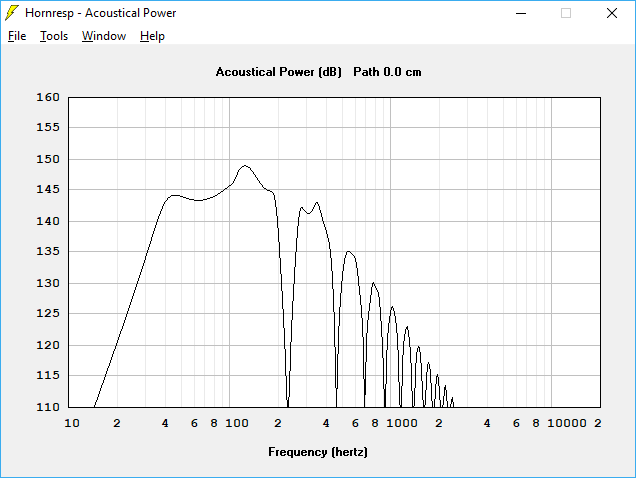The width and height of the screenshot is (636, 478).
Task: Click the 'Frequency (hertz)' axis label
Action: click(x=318, y=452)
